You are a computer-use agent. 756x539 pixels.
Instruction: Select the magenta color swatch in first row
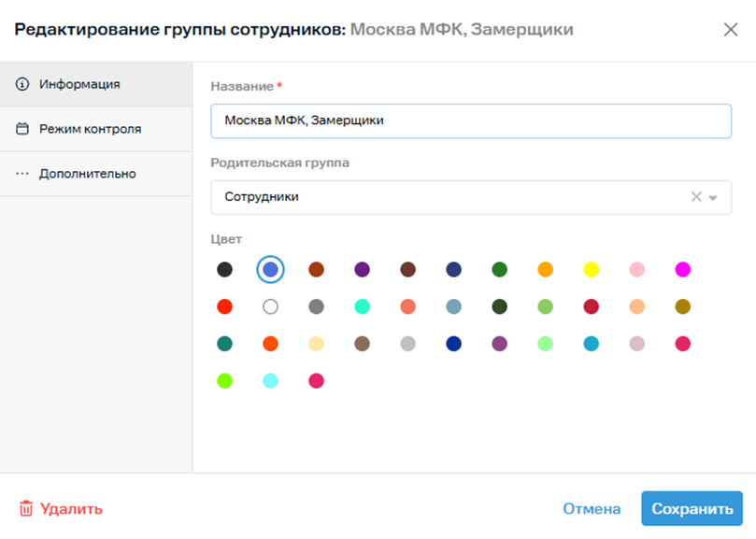click(x=682, y=269)
